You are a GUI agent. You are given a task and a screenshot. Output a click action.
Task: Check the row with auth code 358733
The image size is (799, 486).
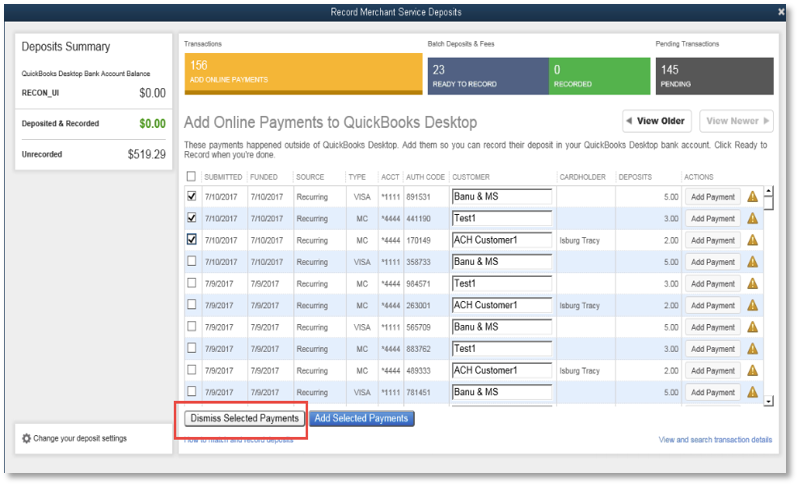(192, 261)
